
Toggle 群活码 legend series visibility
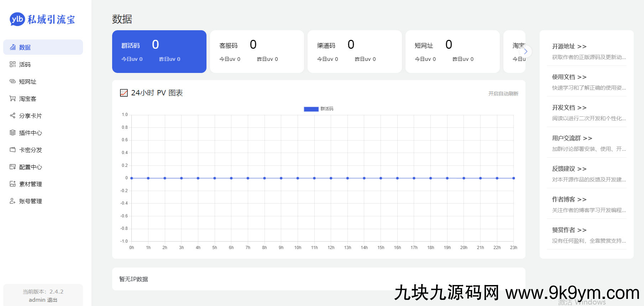[318, 109]
